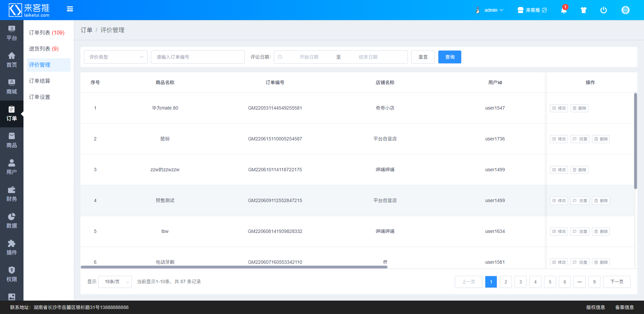Click the table horizontal scrollbar
Viewport: 644px width, 314px height.
click(x=234, y=267)
